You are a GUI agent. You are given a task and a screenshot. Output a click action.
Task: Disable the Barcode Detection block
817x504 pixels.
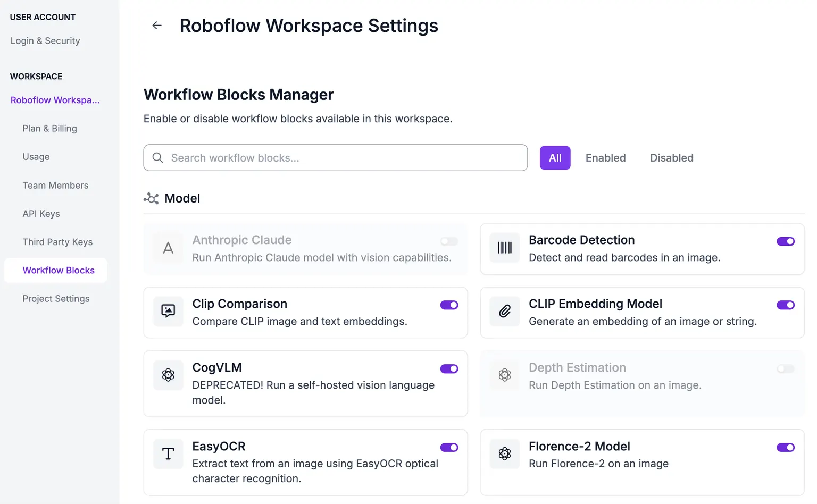(x=786, y=241)
